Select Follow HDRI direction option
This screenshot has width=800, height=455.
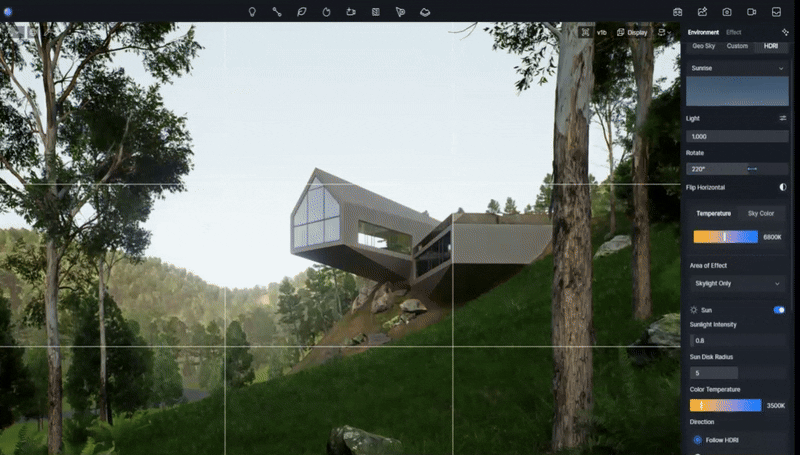[716, 440]
